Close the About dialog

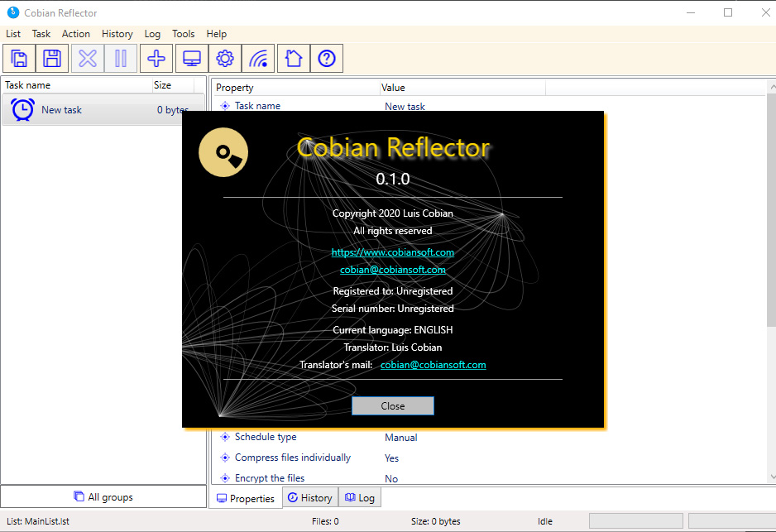[393, 405]
